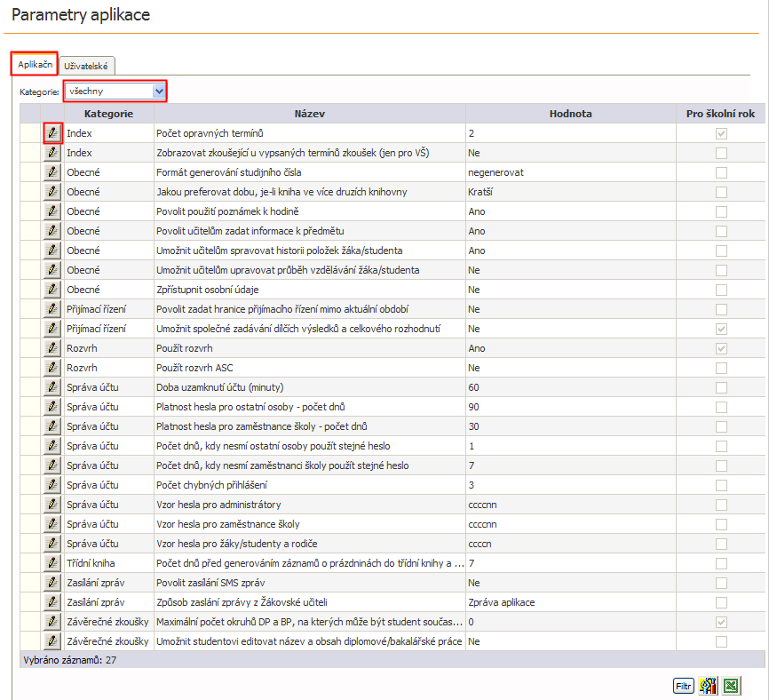Edit 'Formát generování studijního čísla' row
This screenshot has width=769, height=700.
[x=52, y=172]
